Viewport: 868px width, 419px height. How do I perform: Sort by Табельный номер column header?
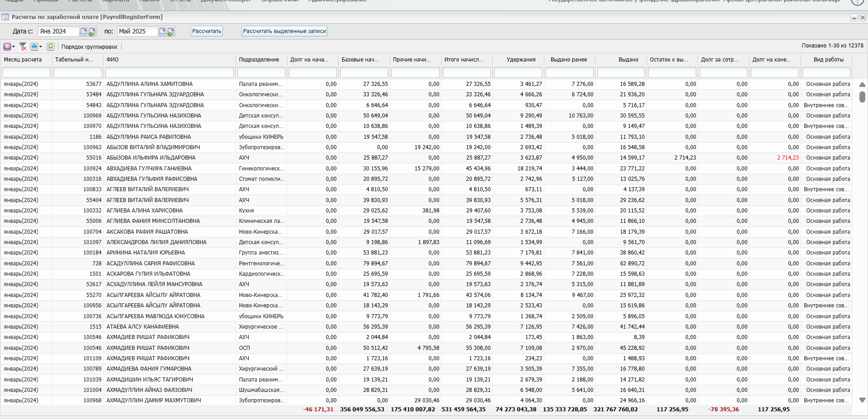click(x=77, y=60)
